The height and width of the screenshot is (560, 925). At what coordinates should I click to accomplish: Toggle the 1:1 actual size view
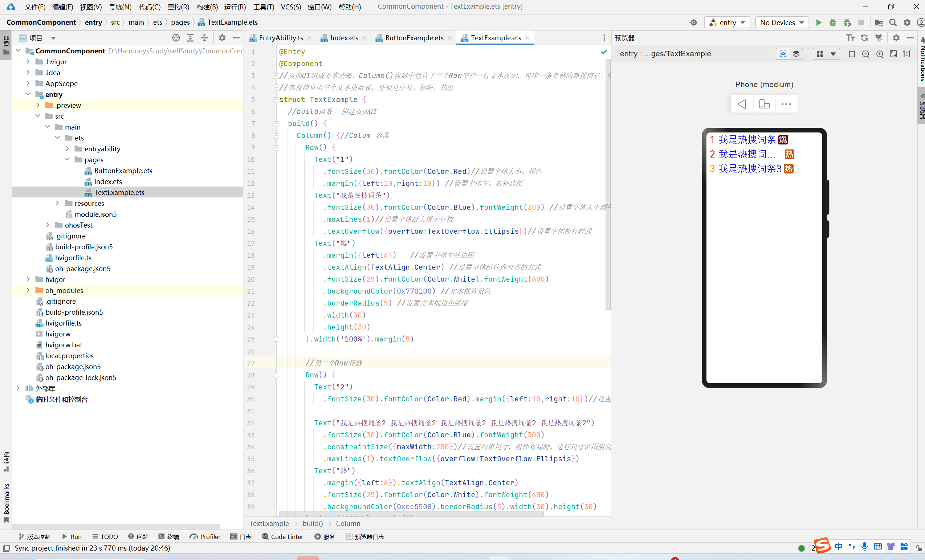[906, 54]
